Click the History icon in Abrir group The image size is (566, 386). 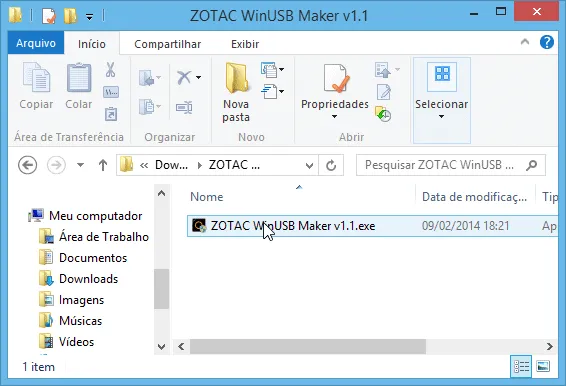[383, 114]
